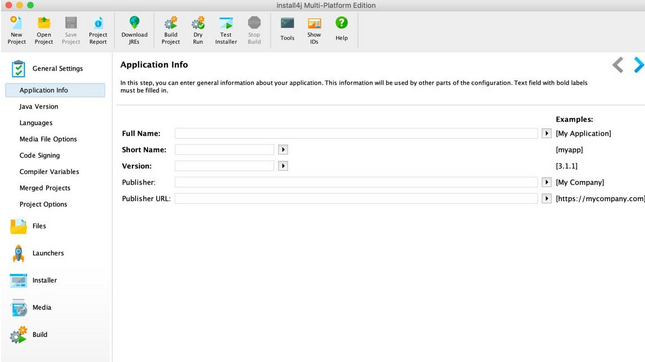
Task: Open variable menu arrow beside Publisher field
Action: point(546,182)
